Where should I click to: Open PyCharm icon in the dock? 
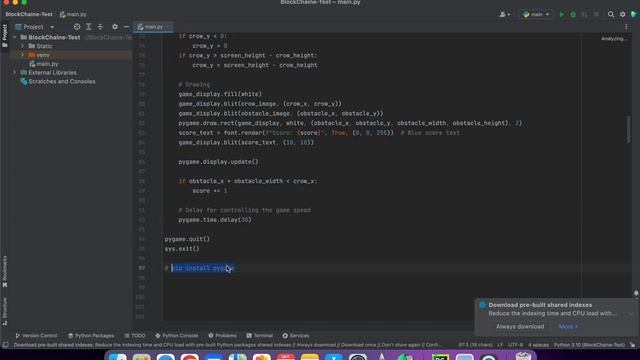tap(440, 357)
